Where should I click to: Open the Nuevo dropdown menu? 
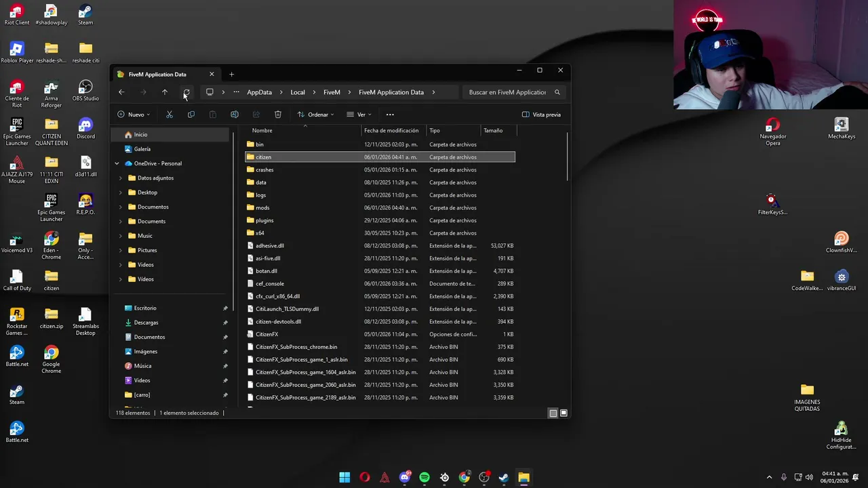pyautogui.click(x=134, y=115)
